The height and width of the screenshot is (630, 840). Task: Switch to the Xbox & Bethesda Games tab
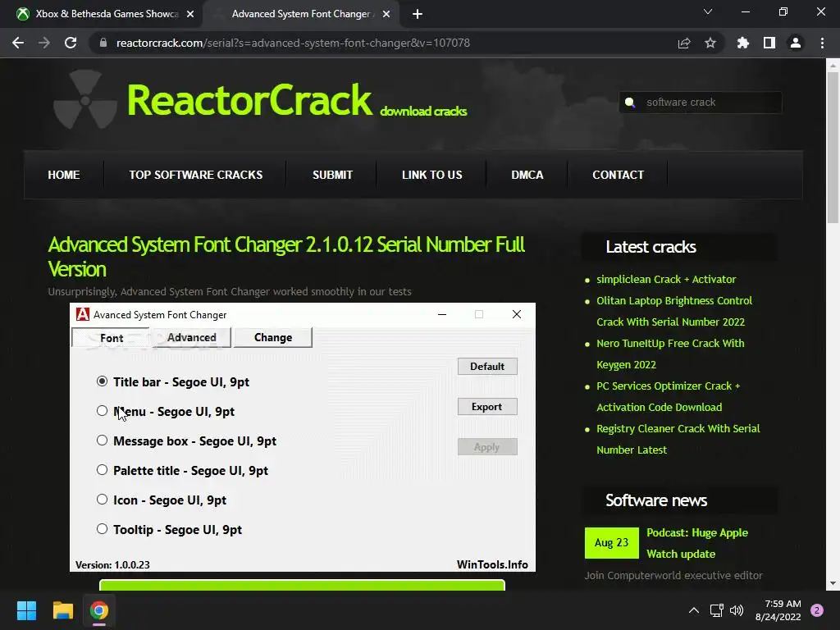pos(102,14)
